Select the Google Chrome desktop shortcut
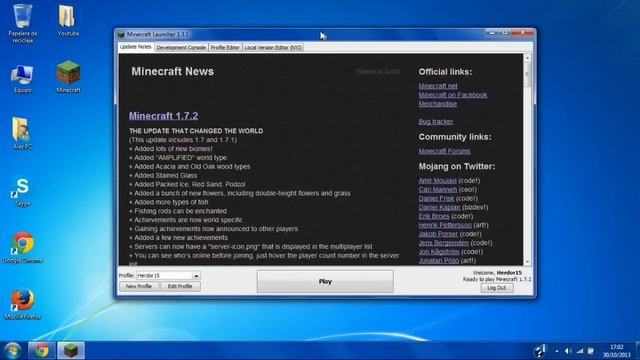The image size is (640, 360). pos(22,247)
